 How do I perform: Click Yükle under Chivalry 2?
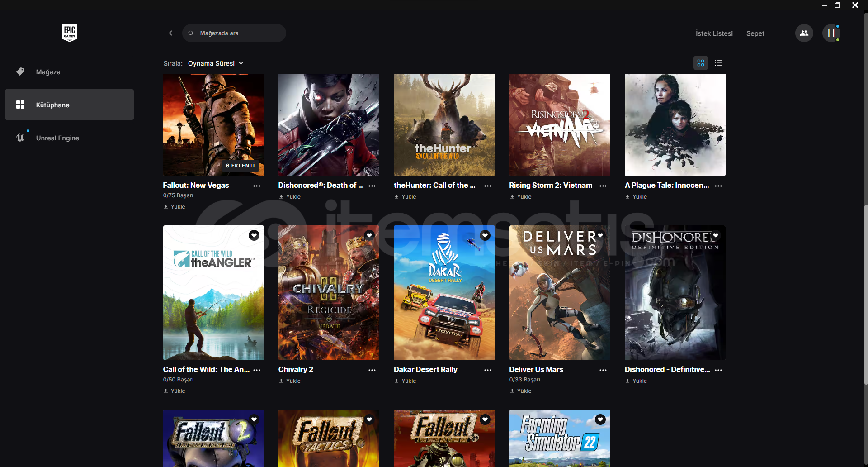click(290, 381)
